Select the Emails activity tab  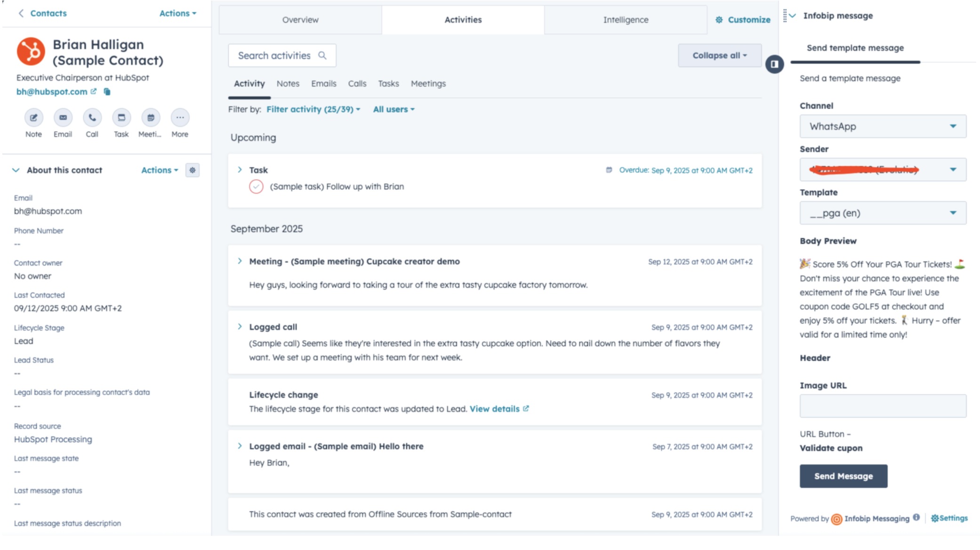[x=323, y=84]
